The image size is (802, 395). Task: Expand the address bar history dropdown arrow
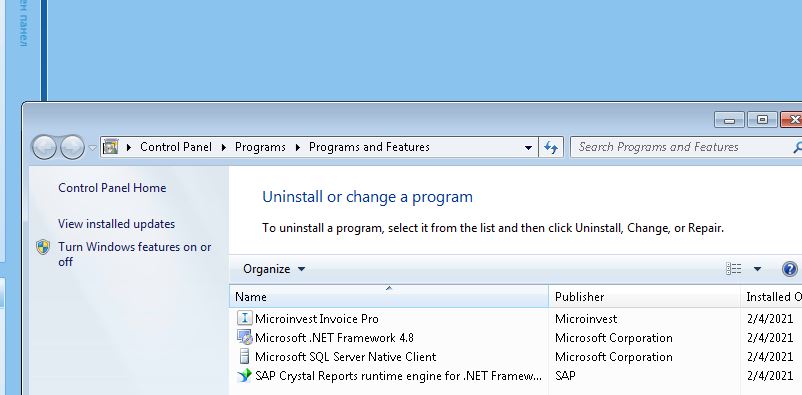(528, 148)
